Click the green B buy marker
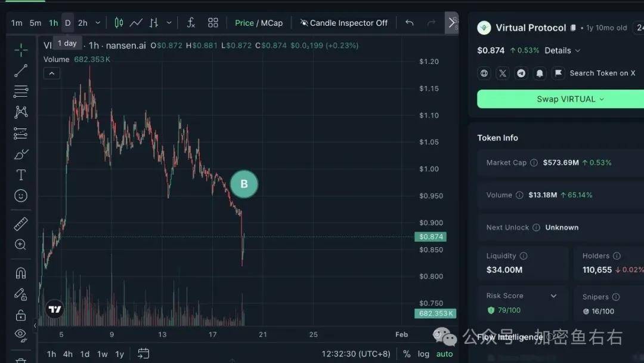This screenshot has height=363, width=644. [x=244, y=184]
